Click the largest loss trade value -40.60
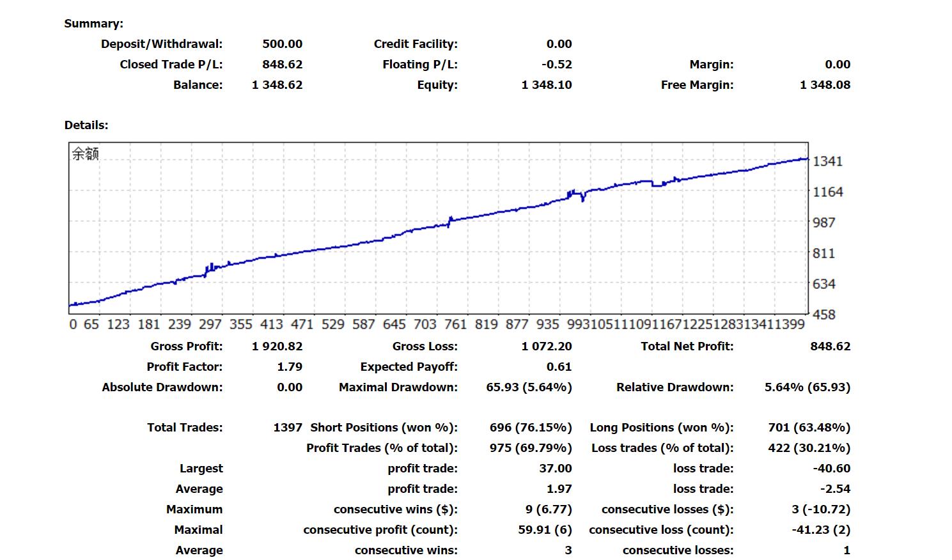Viewport: 952px width, 560px height. tap(832, 469)
